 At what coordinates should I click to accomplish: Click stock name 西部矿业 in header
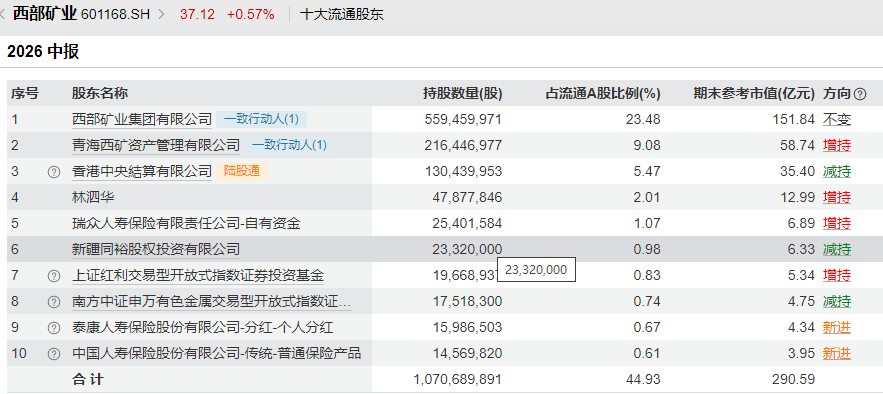(44, 14)
